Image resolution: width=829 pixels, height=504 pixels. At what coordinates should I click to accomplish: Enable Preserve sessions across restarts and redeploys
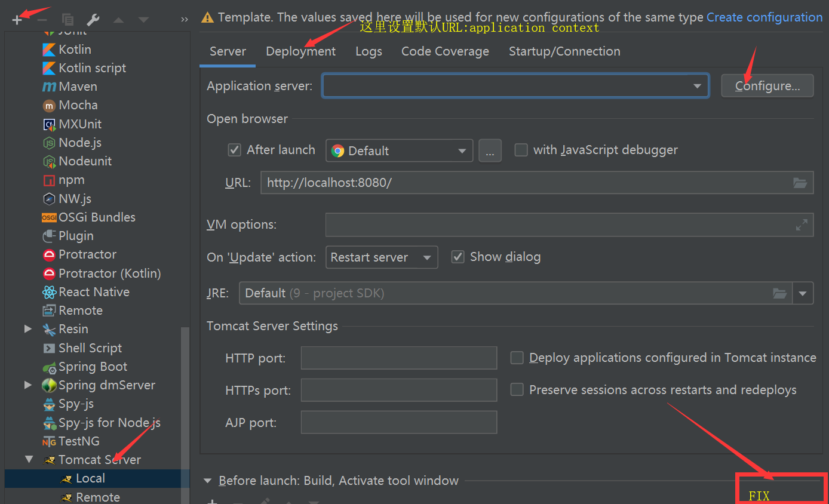(517, 390)
